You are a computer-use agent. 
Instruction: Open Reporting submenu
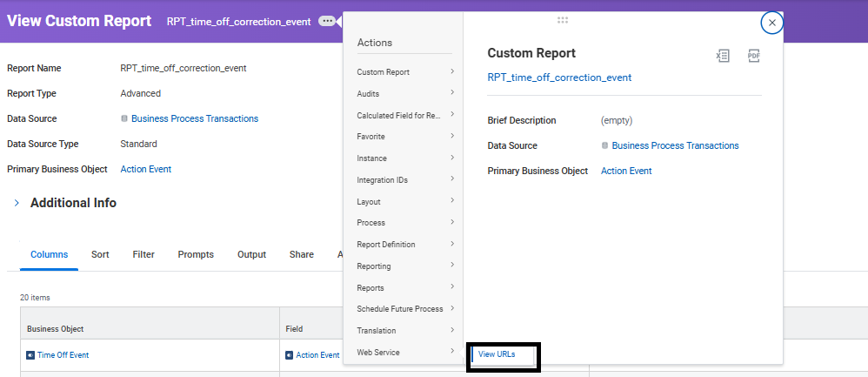tap(405, 266)
